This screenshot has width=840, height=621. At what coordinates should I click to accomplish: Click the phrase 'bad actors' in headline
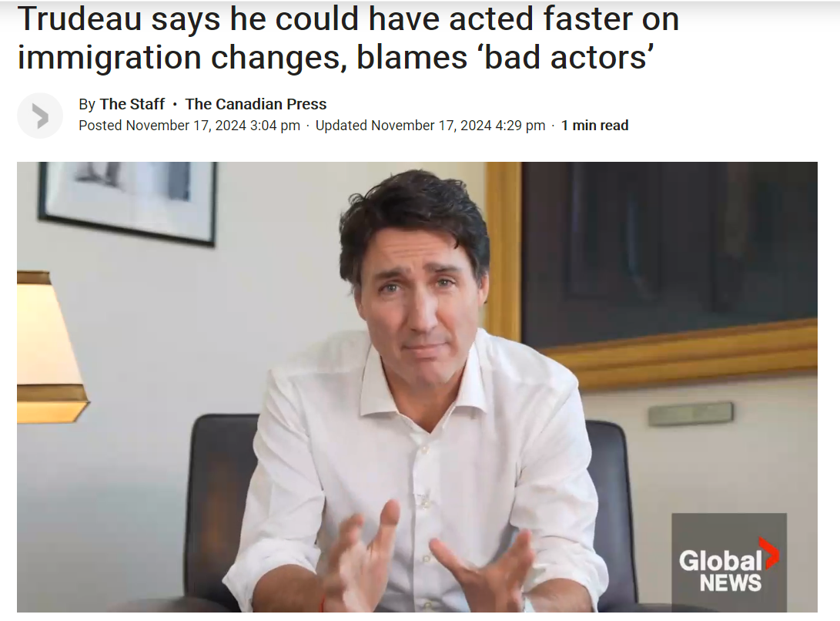point(569,57)
